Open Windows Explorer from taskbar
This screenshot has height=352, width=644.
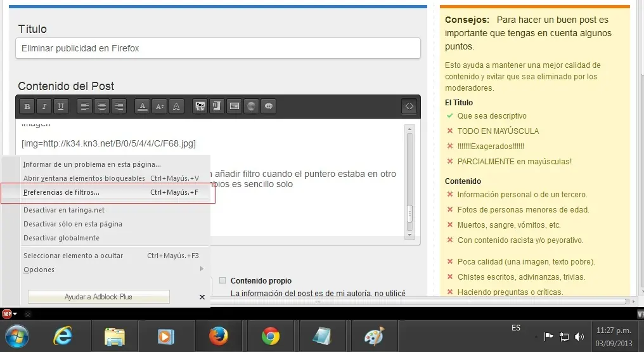(115, 336)
